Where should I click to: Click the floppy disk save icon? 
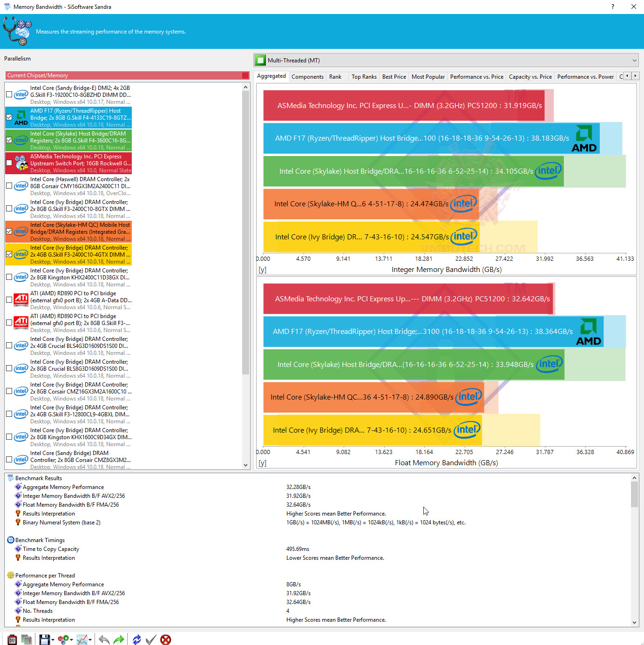click(x=44, y=639)
